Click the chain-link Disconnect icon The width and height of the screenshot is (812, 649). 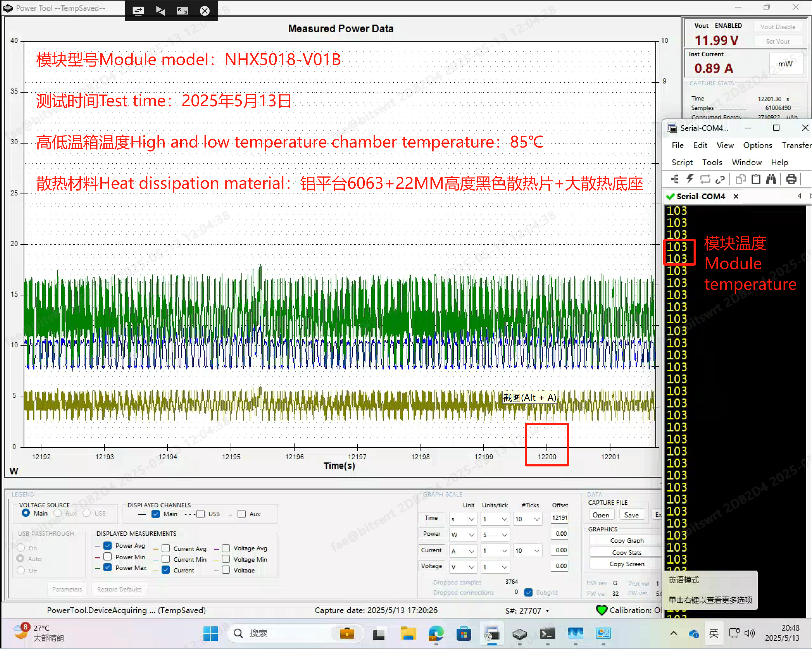[720, 179]
